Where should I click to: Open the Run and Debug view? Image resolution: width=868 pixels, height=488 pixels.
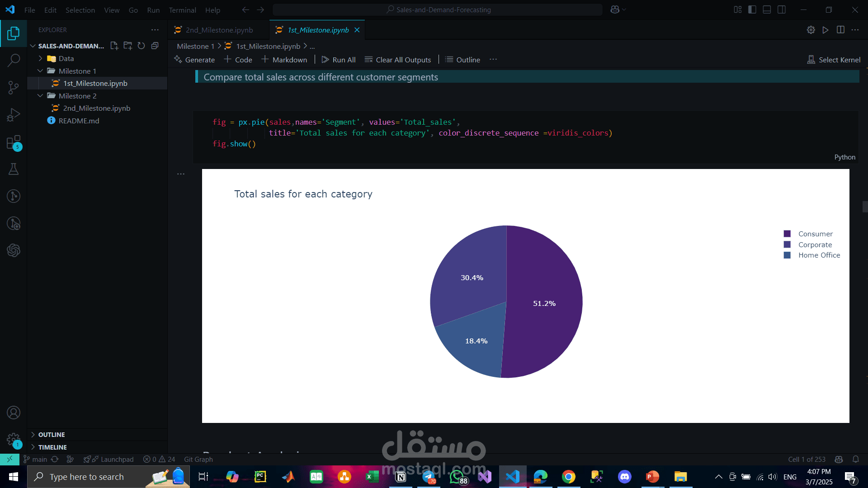(14, 115)
